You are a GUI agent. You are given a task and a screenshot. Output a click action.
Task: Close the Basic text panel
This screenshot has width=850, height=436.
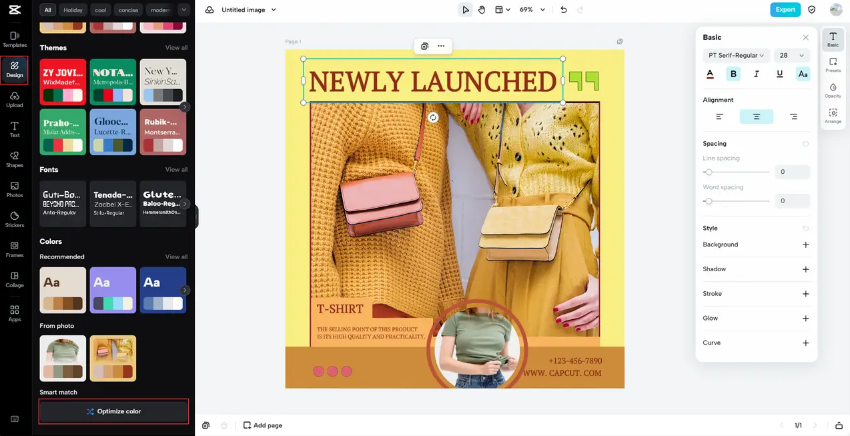tap(806, 37)
